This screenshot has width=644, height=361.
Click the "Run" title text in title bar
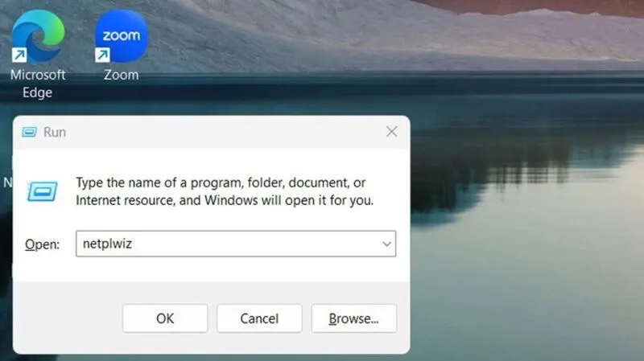(x=55, y=132)
